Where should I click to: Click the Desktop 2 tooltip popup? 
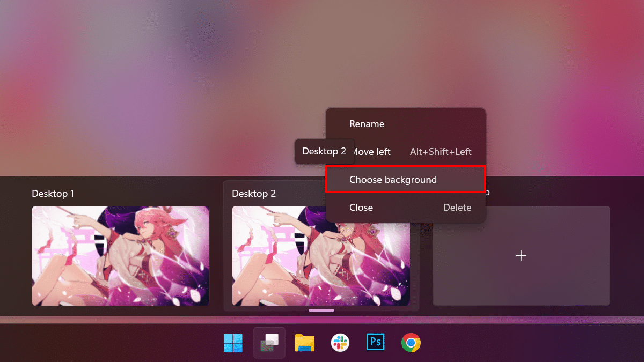(324, 151)
